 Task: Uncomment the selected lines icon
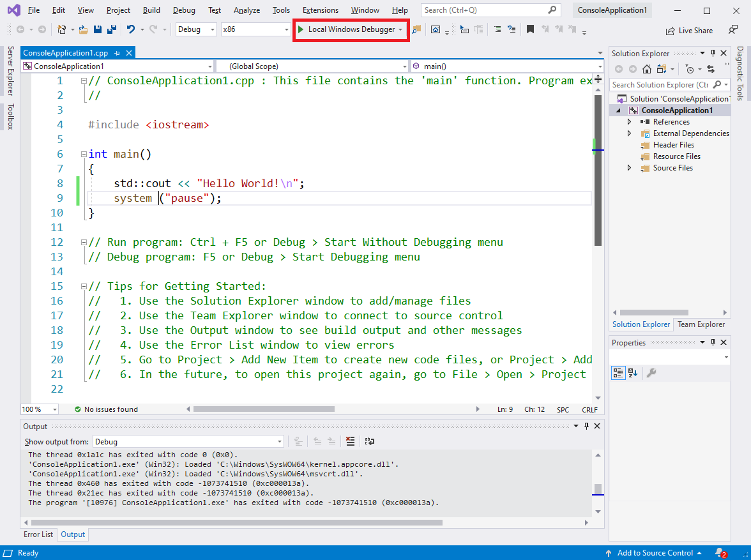click(512, 30)
